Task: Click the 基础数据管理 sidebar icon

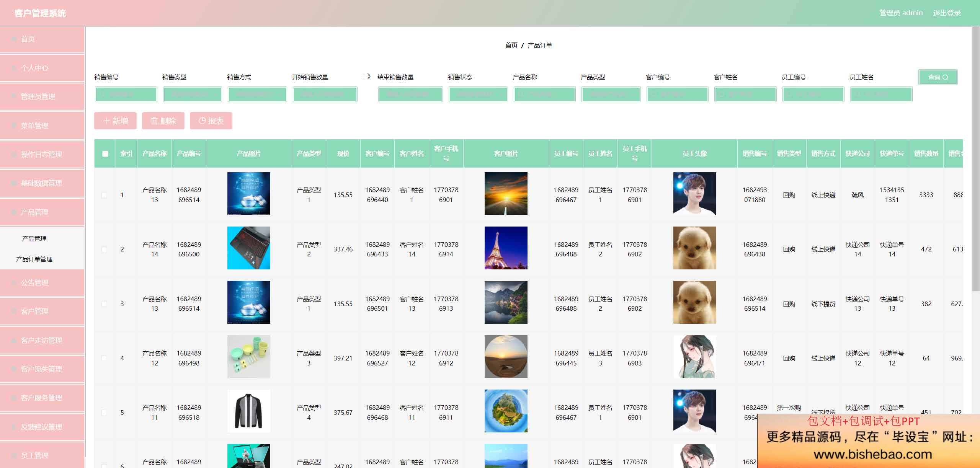Action: click(14, 183)
